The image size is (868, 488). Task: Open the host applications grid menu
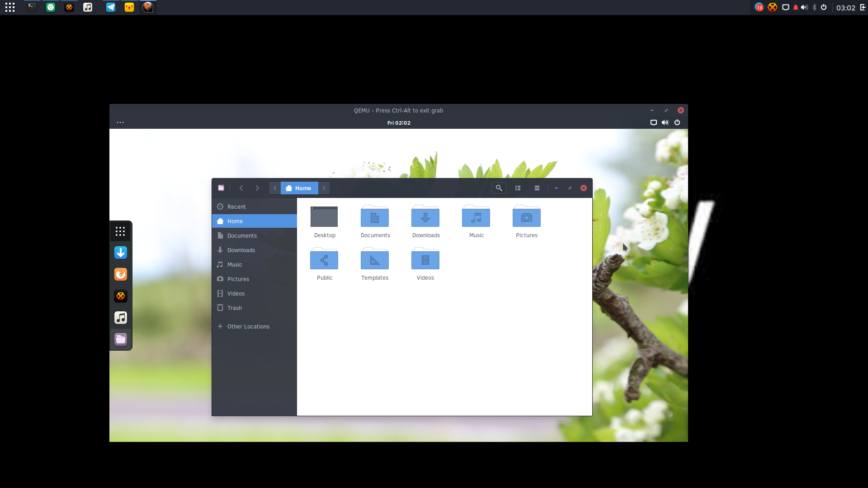(10, 7)
